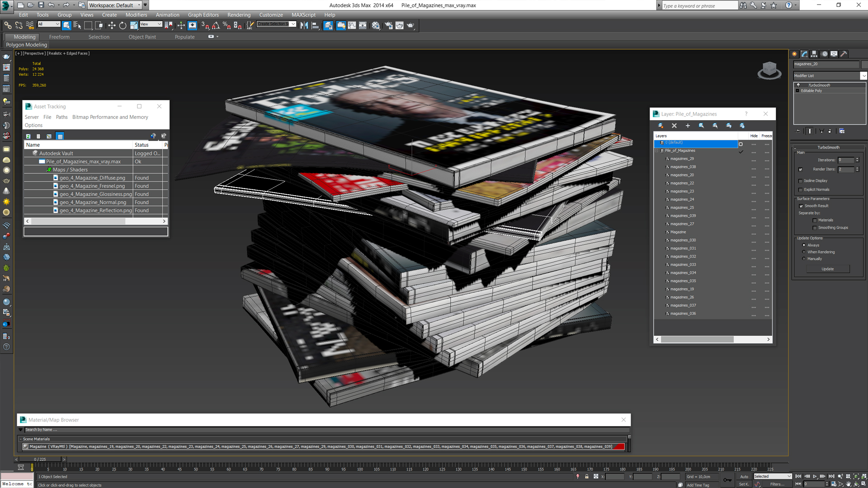Viewport: 868px width, 488px height.
Task: Click the Set Key button
Action: 744,484
